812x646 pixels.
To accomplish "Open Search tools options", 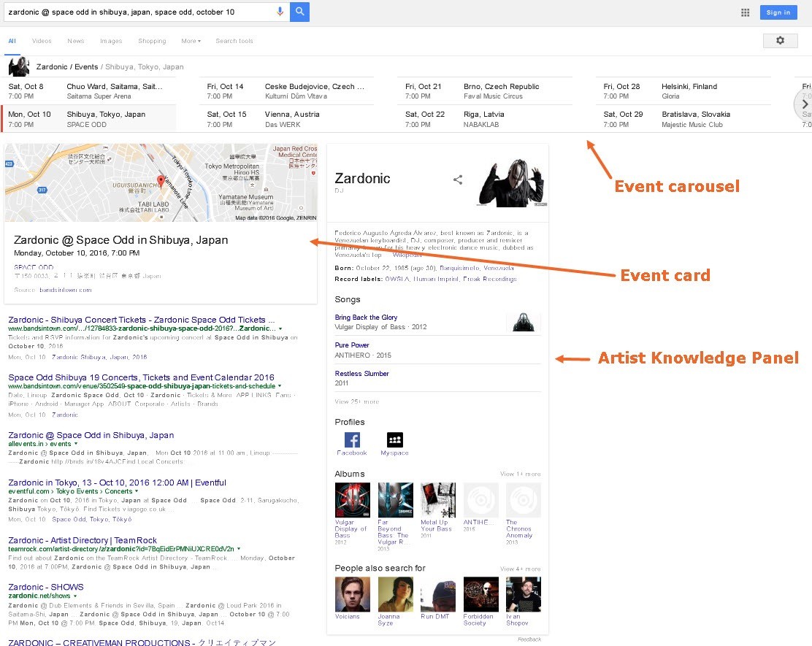I will 234,41.
